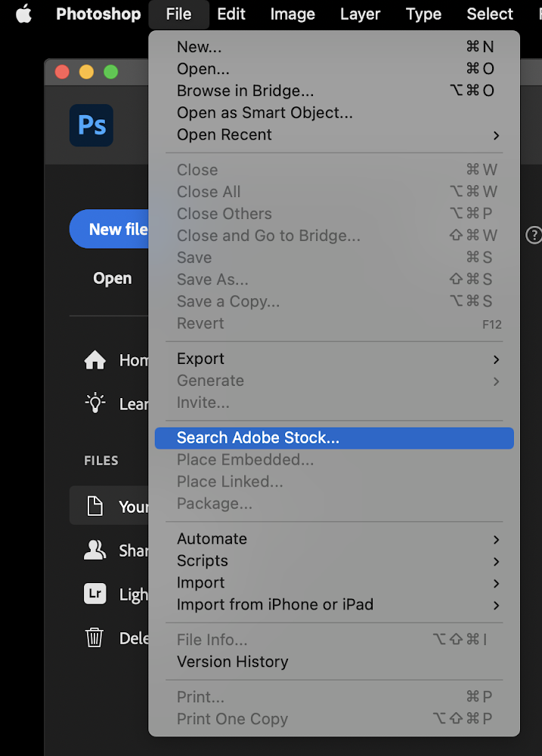This screenshot has width=542, height=756.
Task: Choose New... from File menu
Action: click(334, 47)
